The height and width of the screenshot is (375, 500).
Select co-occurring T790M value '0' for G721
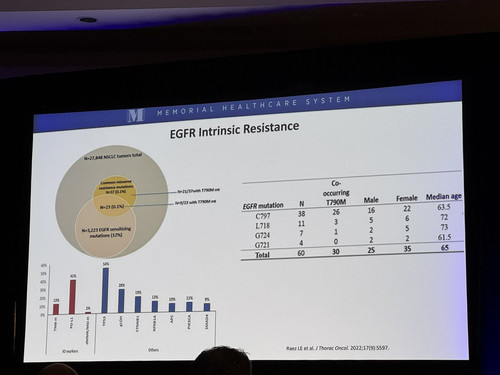[x=336, y=241]
